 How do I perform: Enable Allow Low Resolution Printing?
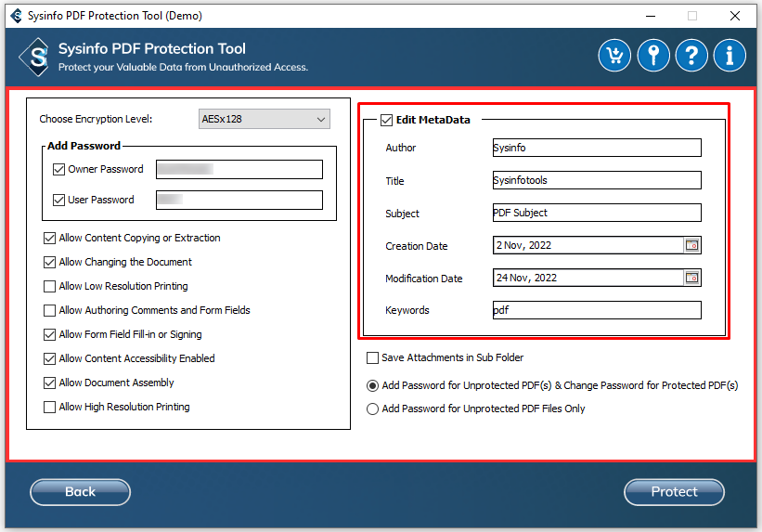[50, 287]
